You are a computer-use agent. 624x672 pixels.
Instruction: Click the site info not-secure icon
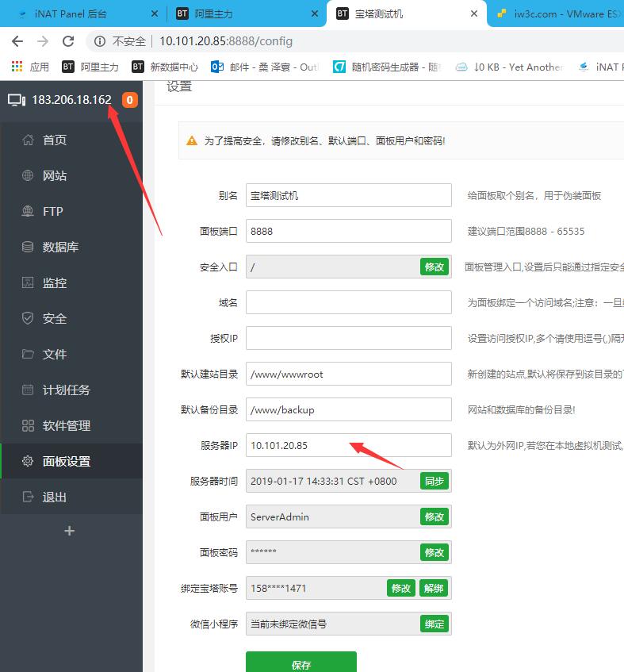click(100, 41)
